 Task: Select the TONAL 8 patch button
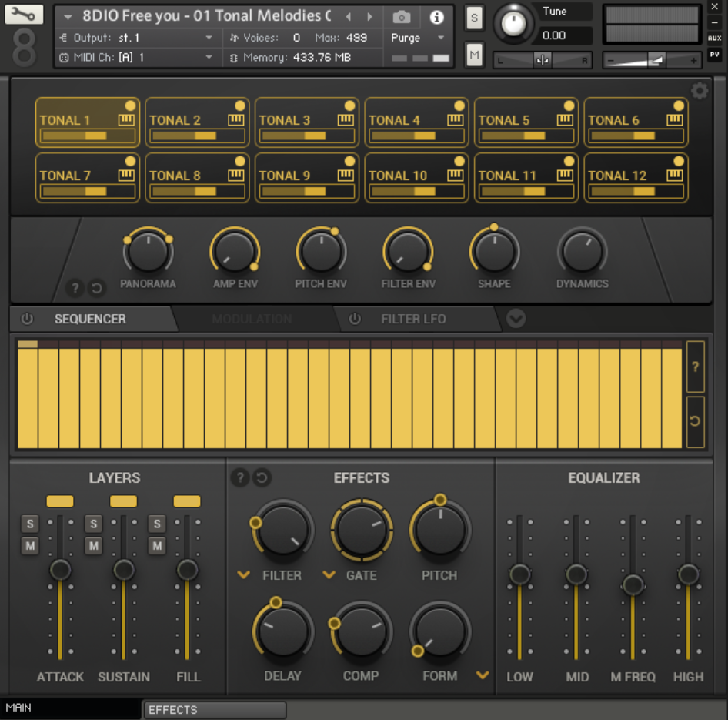coord(197,178)
